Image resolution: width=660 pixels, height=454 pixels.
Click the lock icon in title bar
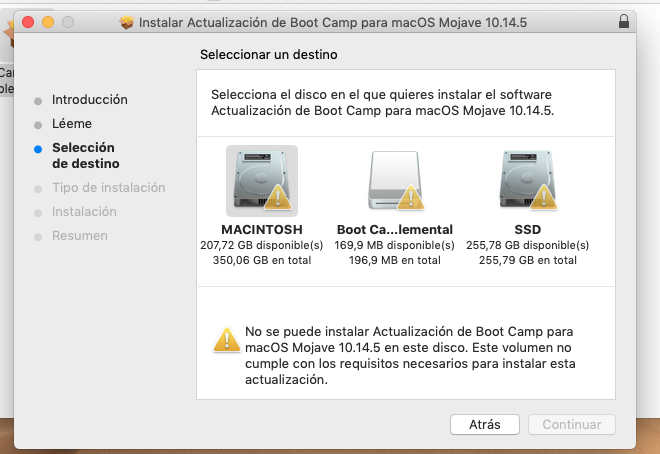coord(625,21)
